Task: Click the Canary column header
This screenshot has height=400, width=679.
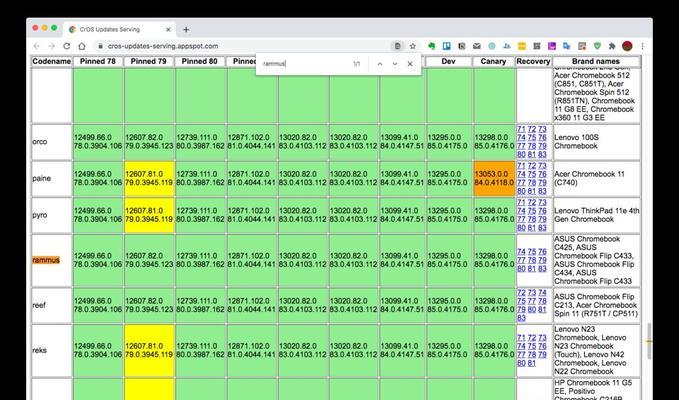Action: 493,61
